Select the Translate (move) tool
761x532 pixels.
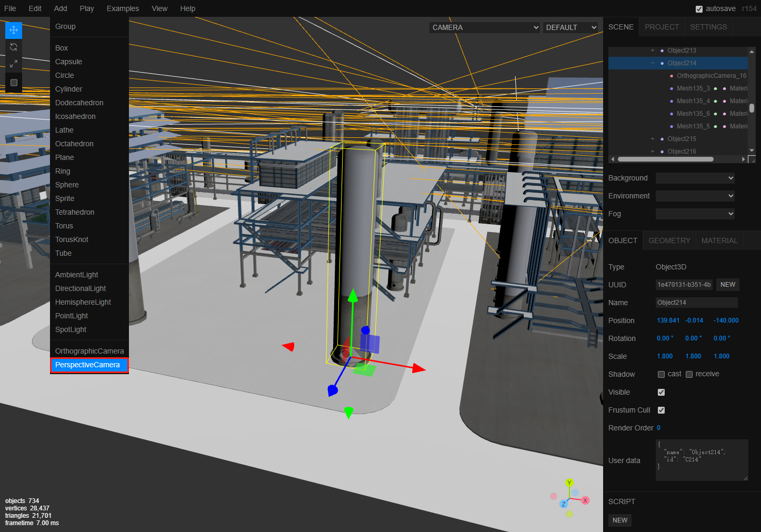14,30
